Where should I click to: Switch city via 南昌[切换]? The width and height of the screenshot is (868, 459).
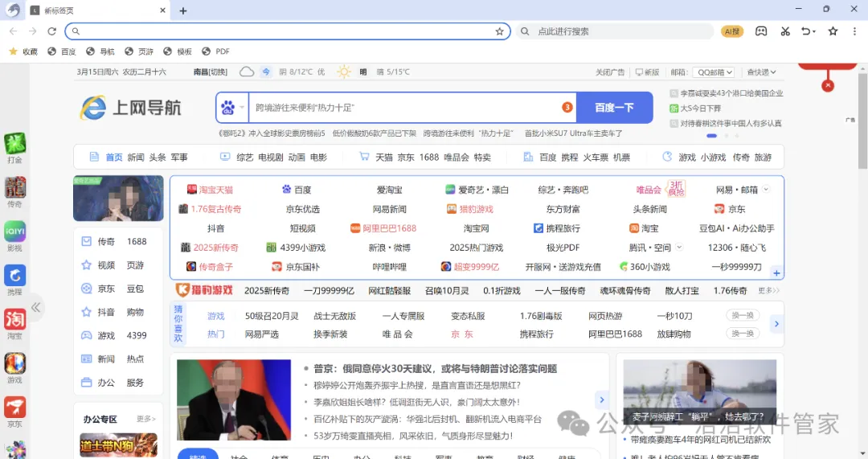click(x=211, y=72)
